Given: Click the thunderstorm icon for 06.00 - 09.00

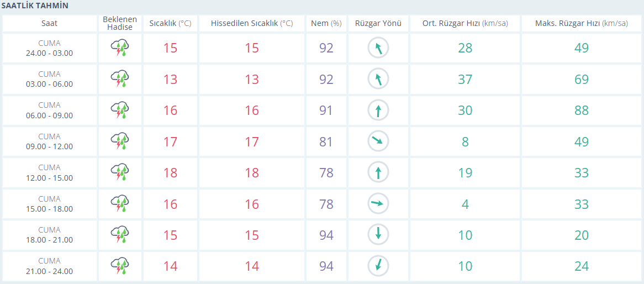Looking at the screenshot, I should pyautogui.click(x=120, y=111).
